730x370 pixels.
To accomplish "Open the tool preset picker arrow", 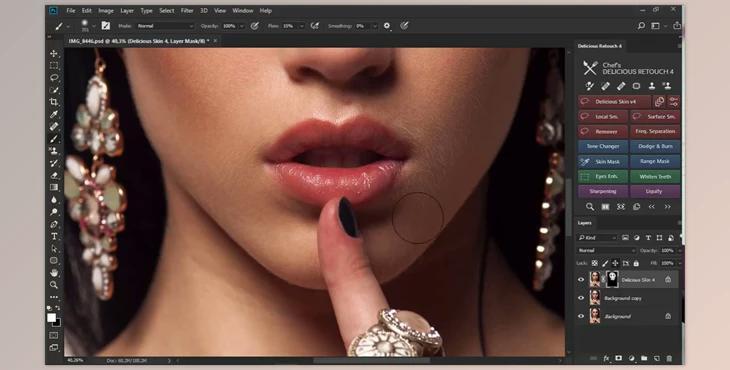I will pyautogui.click(x=68, y=27).
